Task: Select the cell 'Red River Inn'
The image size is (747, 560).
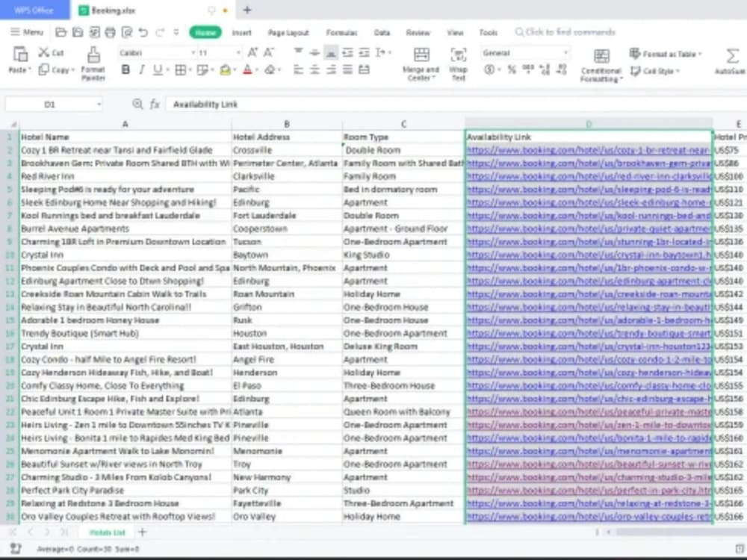Action: click(x=125, y=176)
